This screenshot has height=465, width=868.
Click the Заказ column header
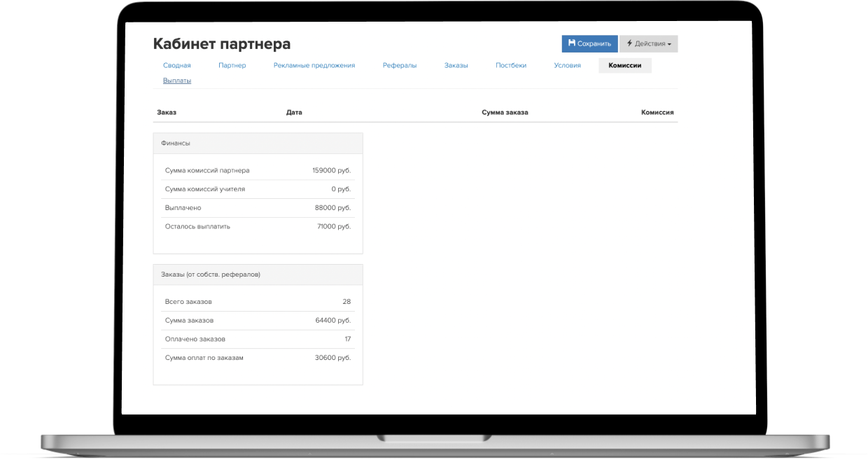[167, 112]
